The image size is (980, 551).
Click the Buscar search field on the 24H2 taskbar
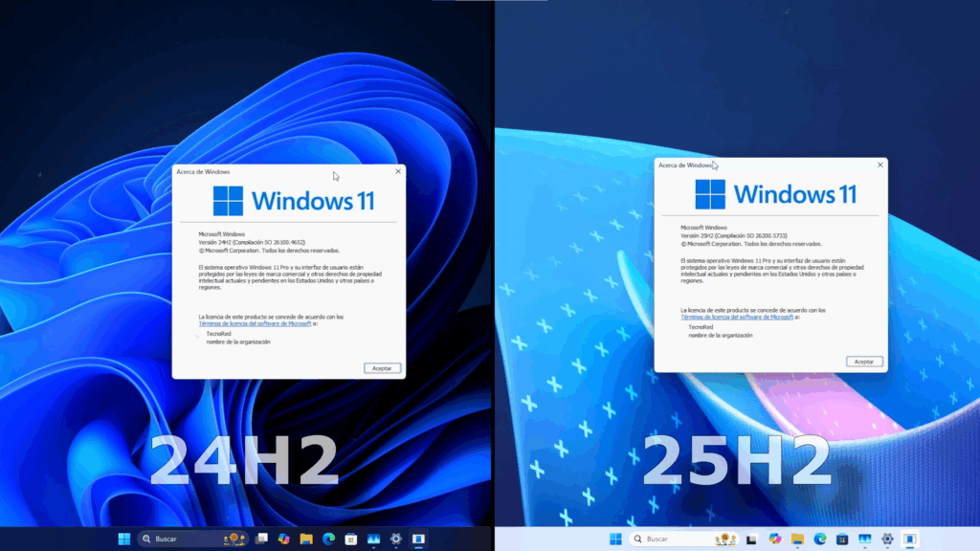tap(191, 539)
